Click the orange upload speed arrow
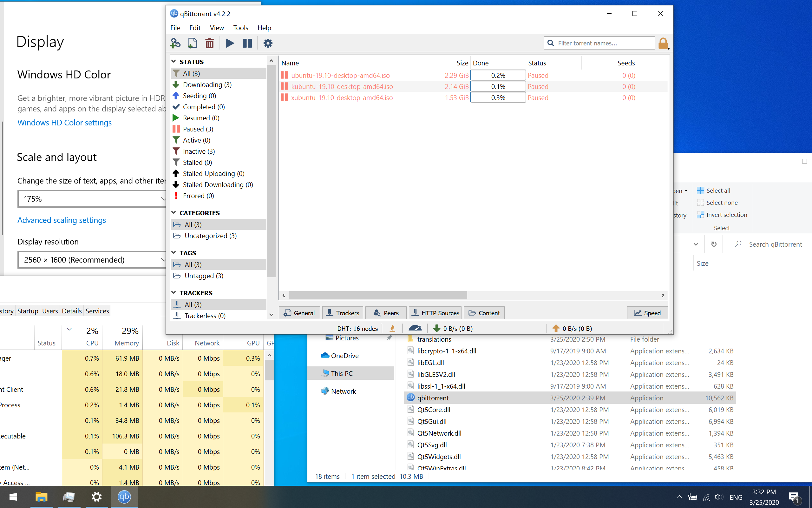The height and width of the screenshot is (508, 812). click(556, 328)
